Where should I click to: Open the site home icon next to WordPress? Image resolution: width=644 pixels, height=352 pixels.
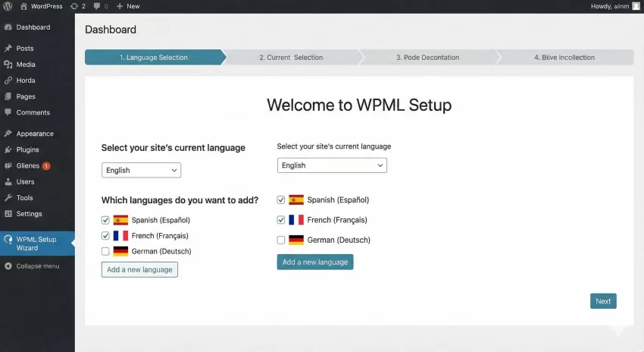point(23,6)
